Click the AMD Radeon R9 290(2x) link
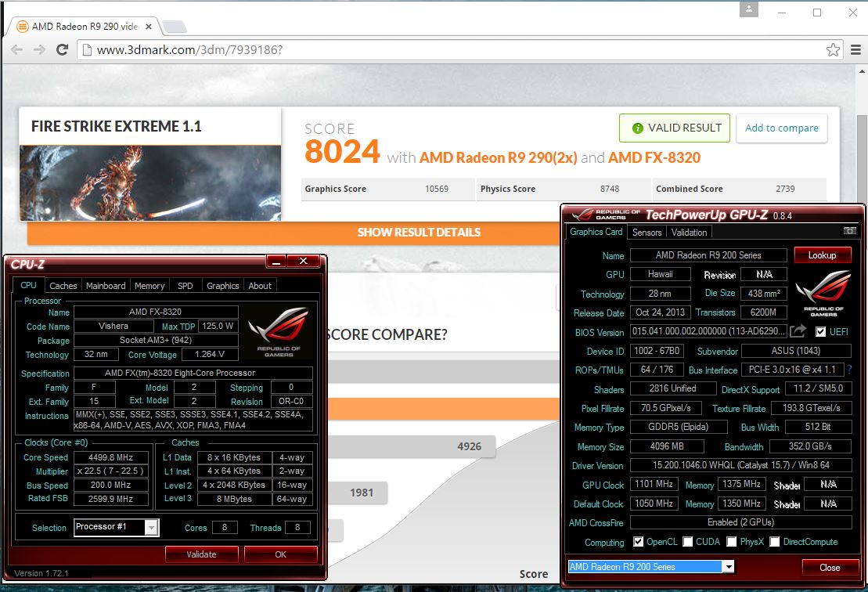Screen dimensions: 868x592 point(499,158)
